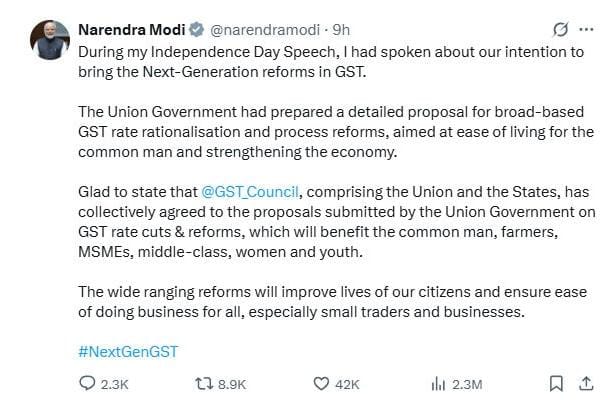Click the 2.3M views count

click(468, 383)
